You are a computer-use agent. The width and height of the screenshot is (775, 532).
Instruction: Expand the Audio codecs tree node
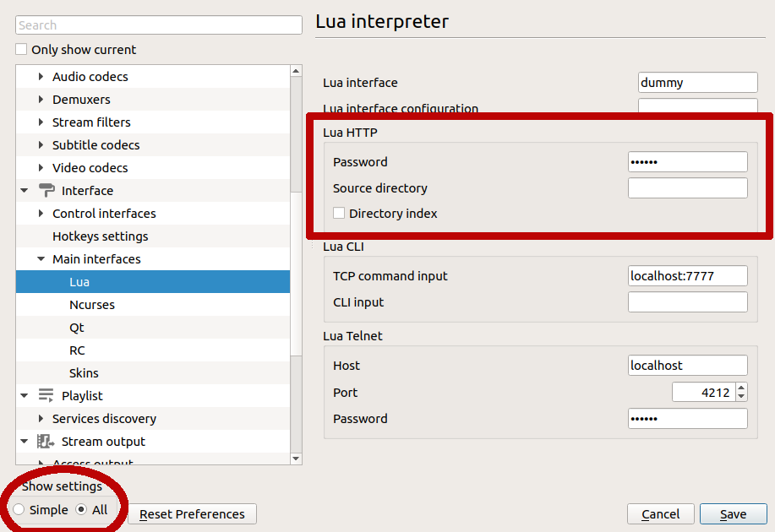pos(41,77)
